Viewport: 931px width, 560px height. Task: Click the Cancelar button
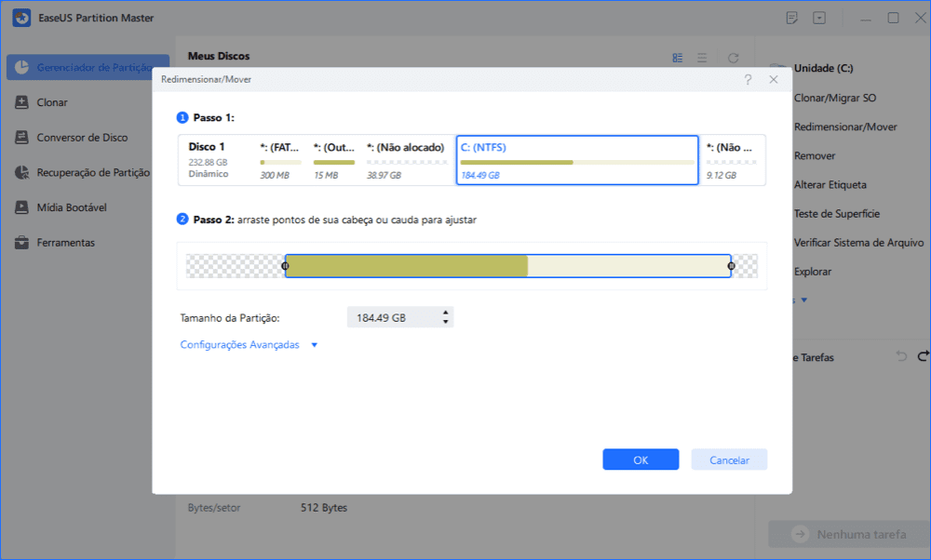tap(729, 460)
